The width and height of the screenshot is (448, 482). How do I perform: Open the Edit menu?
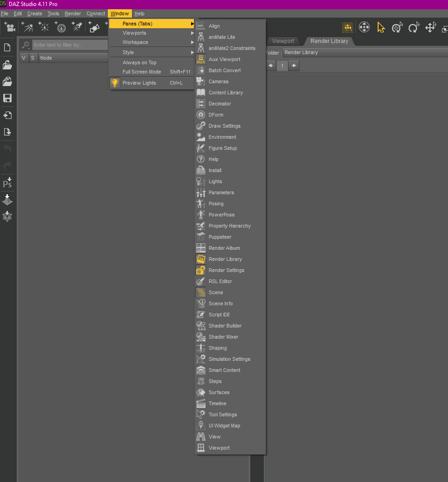(18, 13)
